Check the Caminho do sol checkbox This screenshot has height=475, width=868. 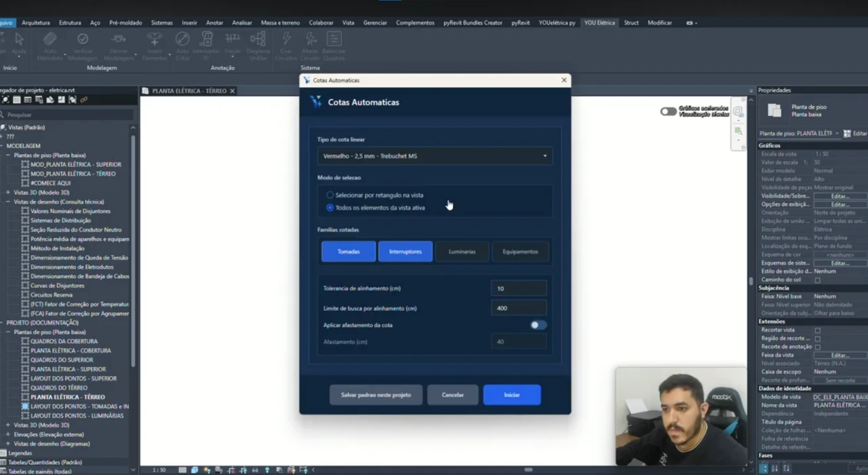coord(817,280)
